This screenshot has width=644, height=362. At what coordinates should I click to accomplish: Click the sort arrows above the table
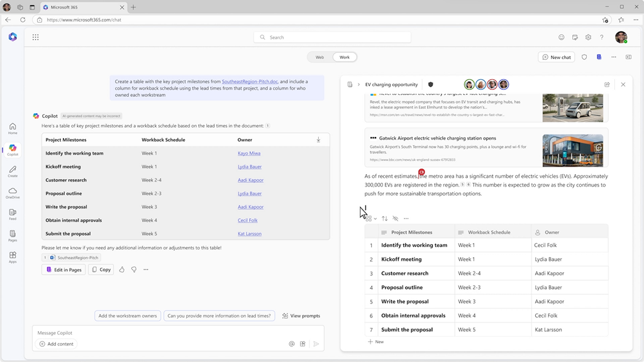[x=384, y=219]
